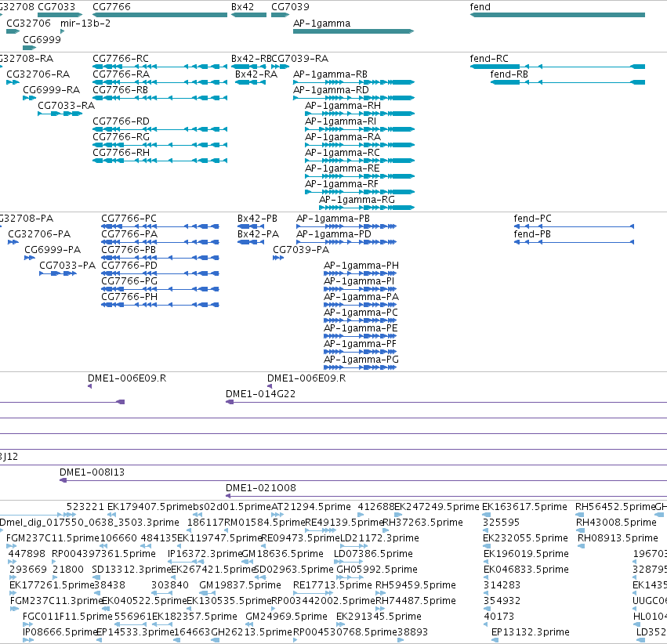Click transcript CG7766-RA label
Image resolution: width=667 pixels, height=644 pixels.
click(x=121, y=74)
